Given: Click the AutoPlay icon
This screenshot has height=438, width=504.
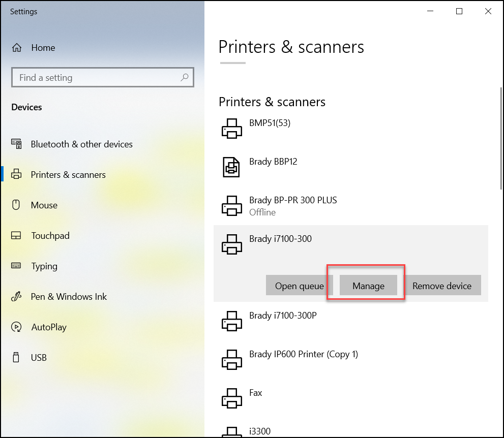Looking at the screenshot, I should [x=16, y=327].
